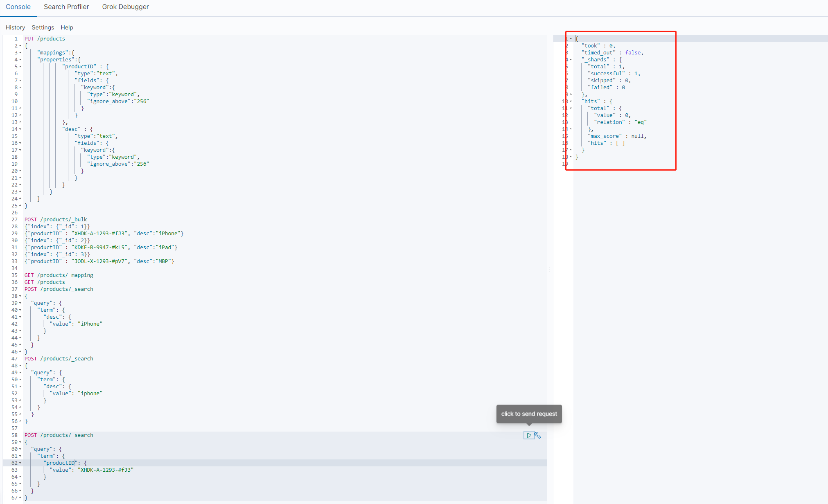
Task: Open the Grok Debugger tab
Action: click(125, 7)
